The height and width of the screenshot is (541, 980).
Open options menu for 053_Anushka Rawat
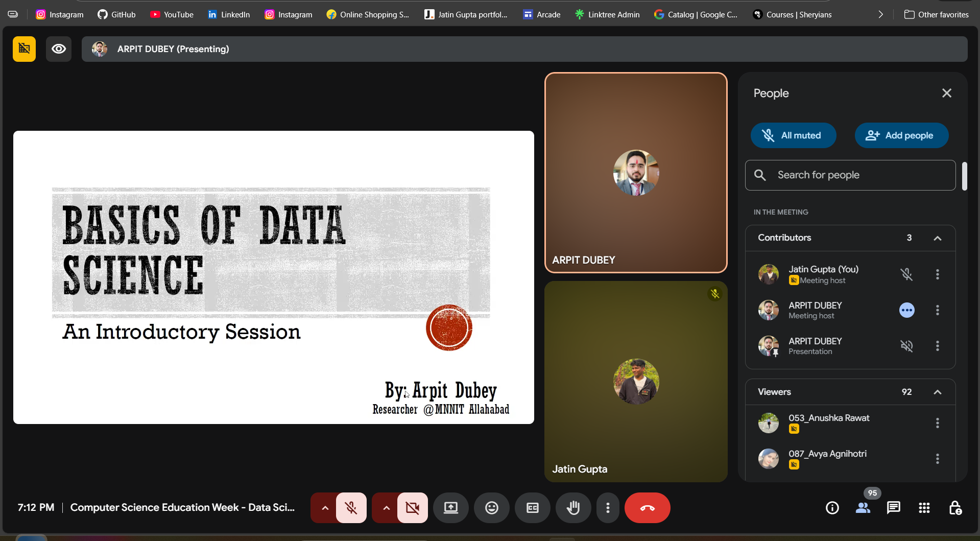pyautogui.click(x=938, y=423)
